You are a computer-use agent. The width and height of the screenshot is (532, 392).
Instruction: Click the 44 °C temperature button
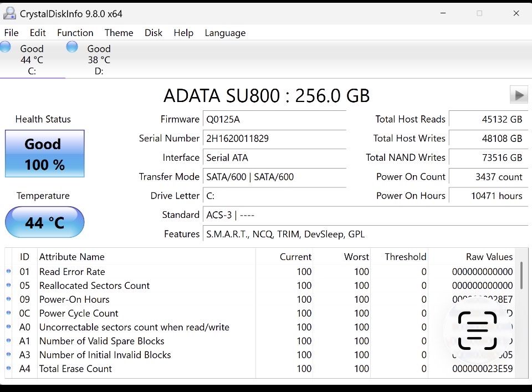pyautogui.click(x=44, y=222)
